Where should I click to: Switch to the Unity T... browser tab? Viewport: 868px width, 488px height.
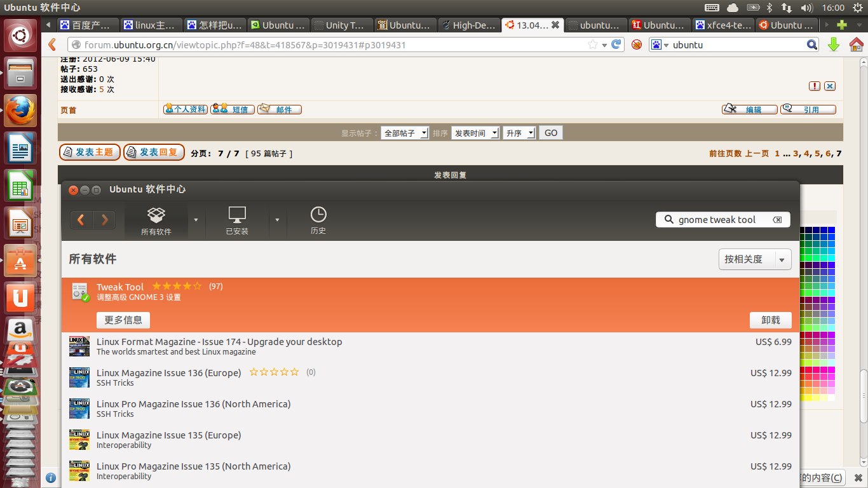(342, 25)
